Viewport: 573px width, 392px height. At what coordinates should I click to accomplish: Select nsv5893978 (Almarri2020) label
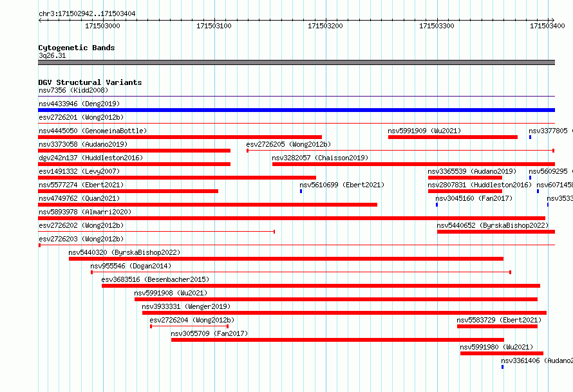85,212
